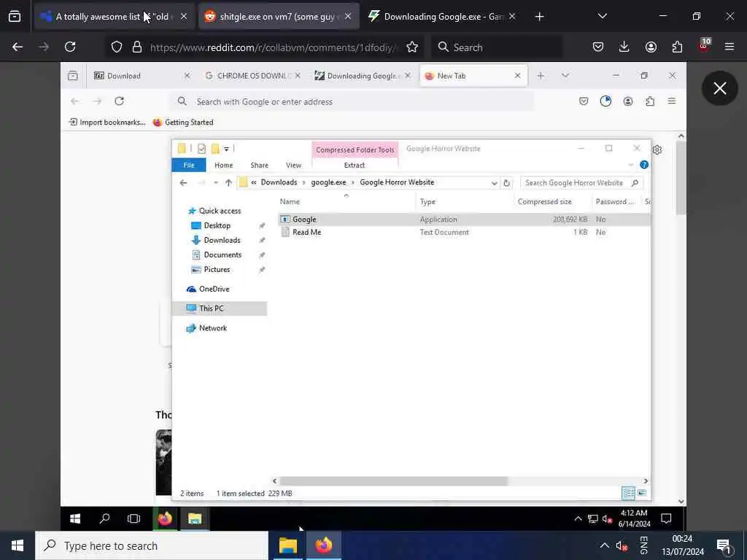
Task: Open extensions icon in inner VM Firefox
Action: (x=650, y=101)
